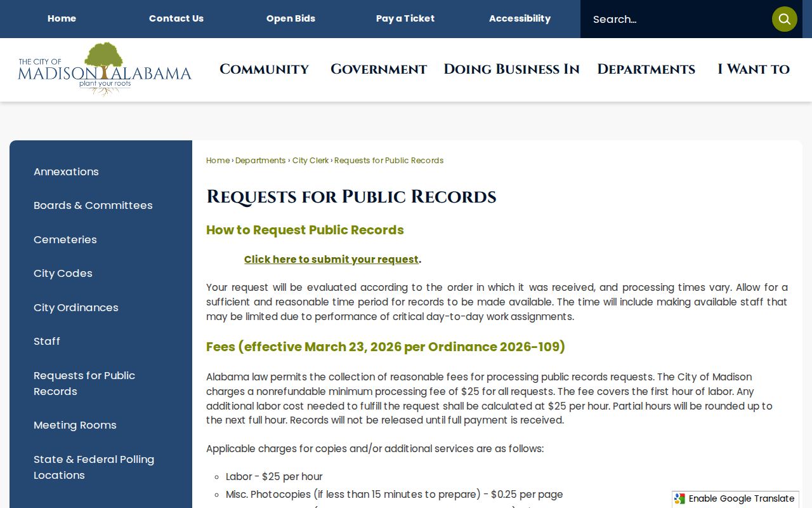The width and height of the screenshot is (812, 508).
Task: Open the I Want To menu
Action: pyautogui.click(x=754, y=69)
